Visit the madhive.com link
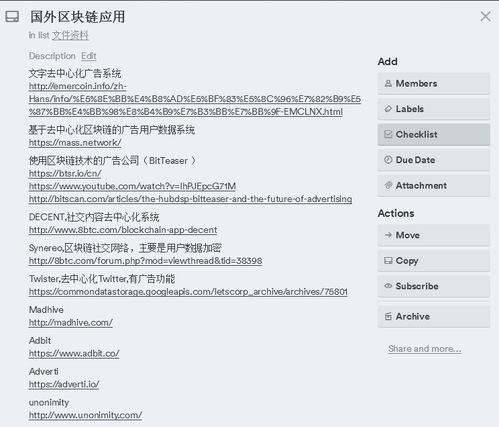 71,322
